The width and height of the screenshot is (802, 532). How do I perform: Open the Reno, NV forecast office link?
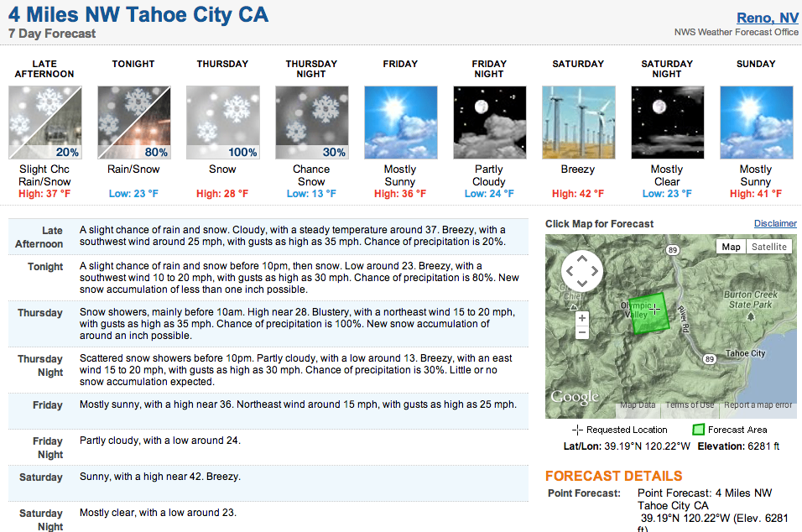pos(768,18)
